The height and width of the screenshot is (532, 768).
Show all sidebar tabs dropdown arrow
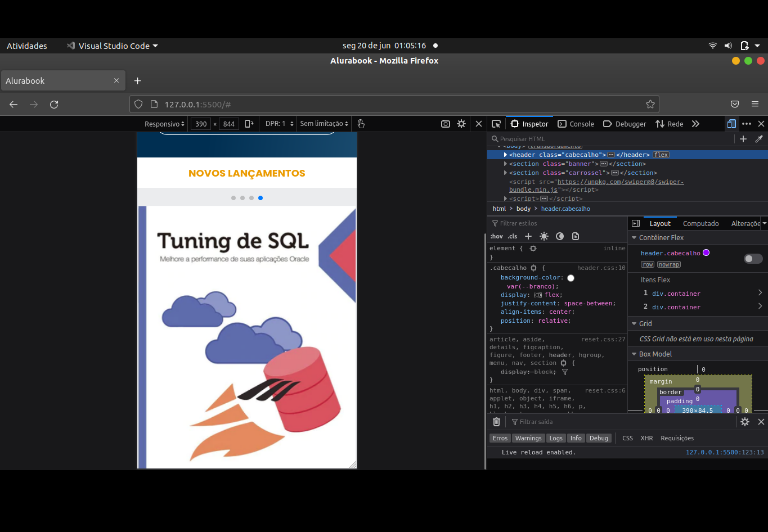pyautogui.click(x=764, y=223)
